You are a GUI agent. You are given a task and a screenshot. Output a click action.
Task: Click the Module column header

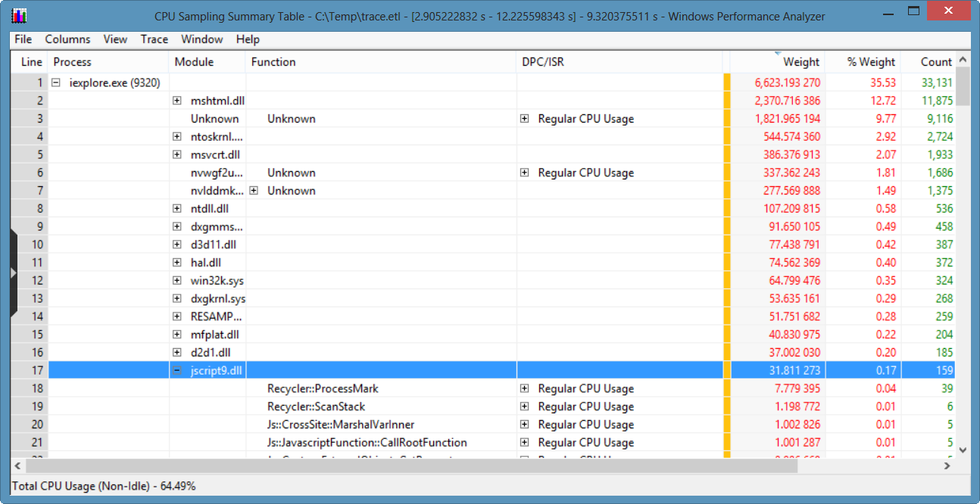(208, 62)
